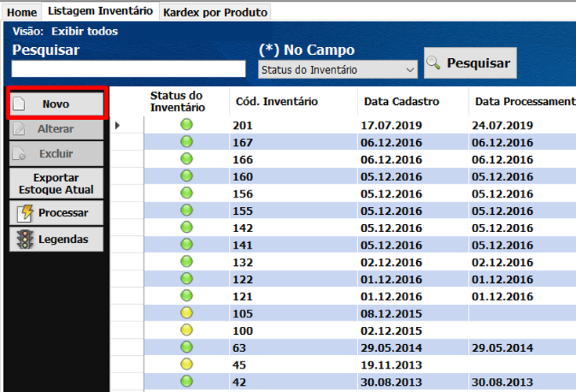
Task: Click the Processar lightning bolt icon
Action: (25, 212)
